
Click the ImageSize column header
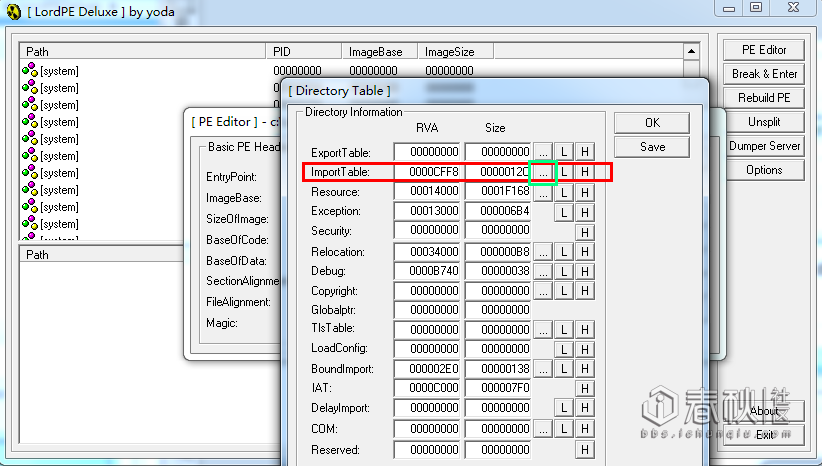click(x=455, y=51)
